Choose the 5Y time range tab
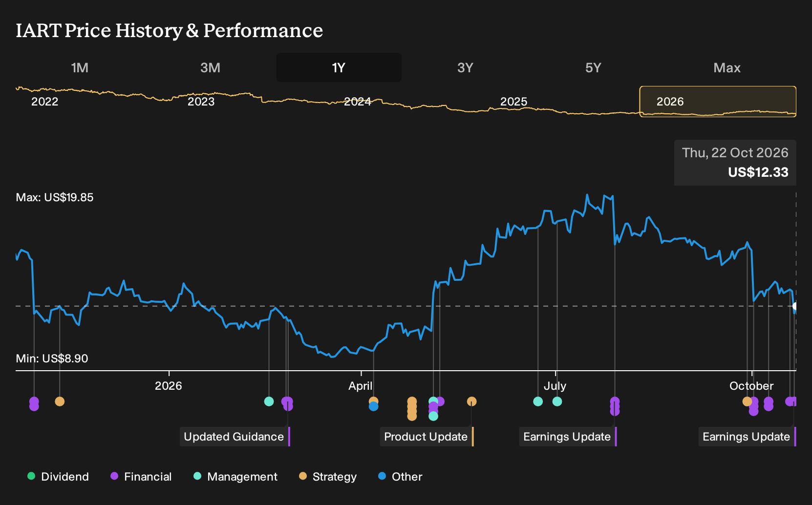This screenshot has width=812, height=505. 593,67
